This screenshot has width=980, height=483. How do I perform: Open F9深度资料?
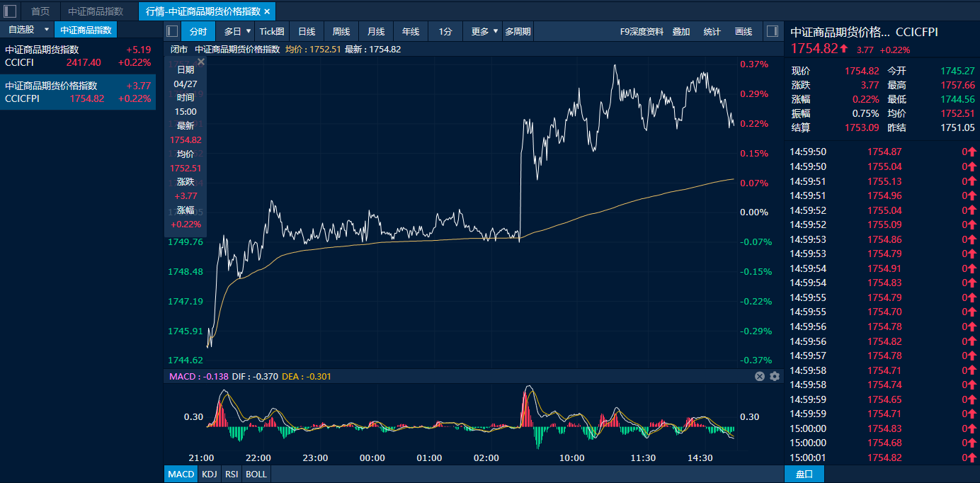coord(642,31)
